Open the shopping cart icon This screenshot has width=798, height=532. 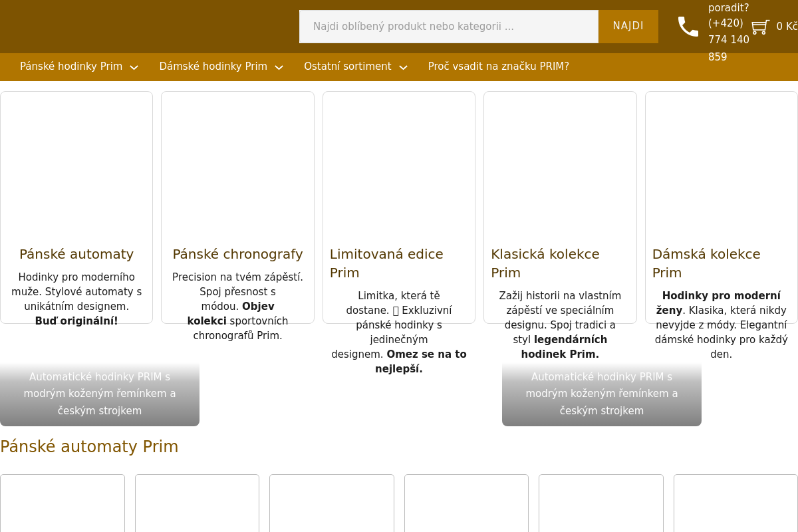(761, 27)
